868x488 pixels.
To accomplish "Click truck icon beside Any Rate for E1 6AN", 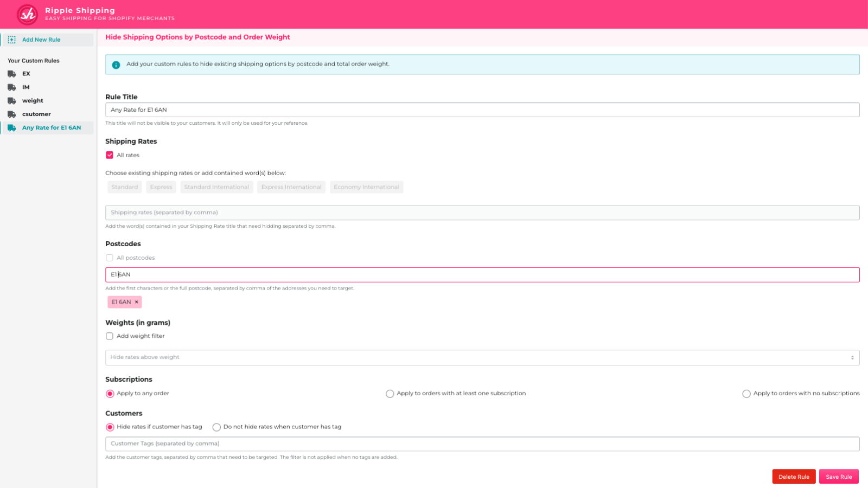I will tap(12, 128).
